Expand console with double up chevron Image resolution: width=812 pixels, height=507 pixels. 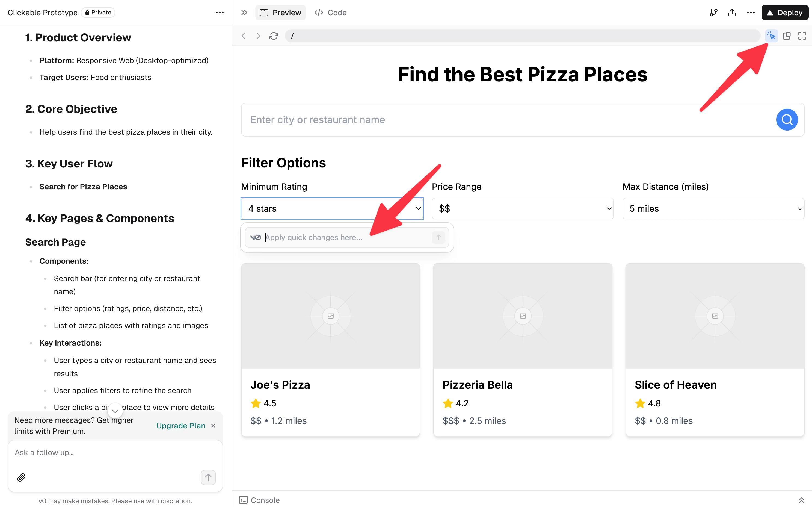tap(801, 500)
